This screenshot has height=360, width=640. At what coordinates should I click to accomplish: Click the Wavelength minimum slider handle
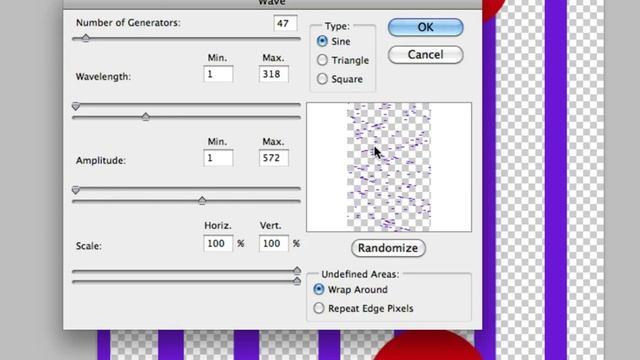pyautogui.click(x=76, y=107)
